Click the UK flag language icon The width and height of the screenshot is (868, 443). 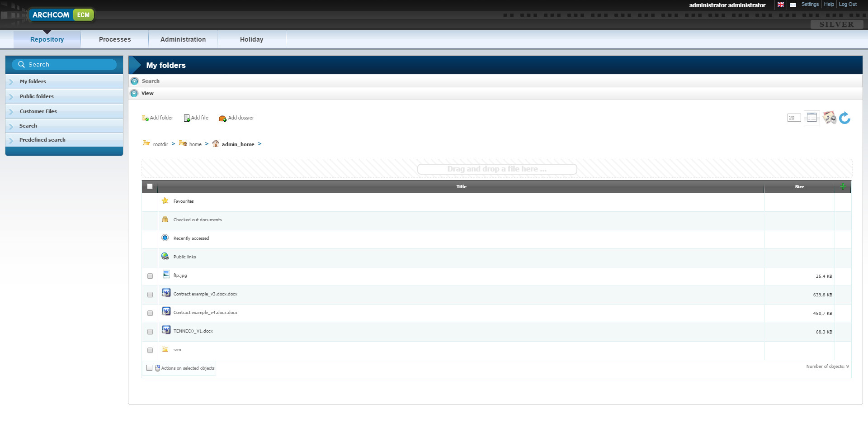(781, 5)
